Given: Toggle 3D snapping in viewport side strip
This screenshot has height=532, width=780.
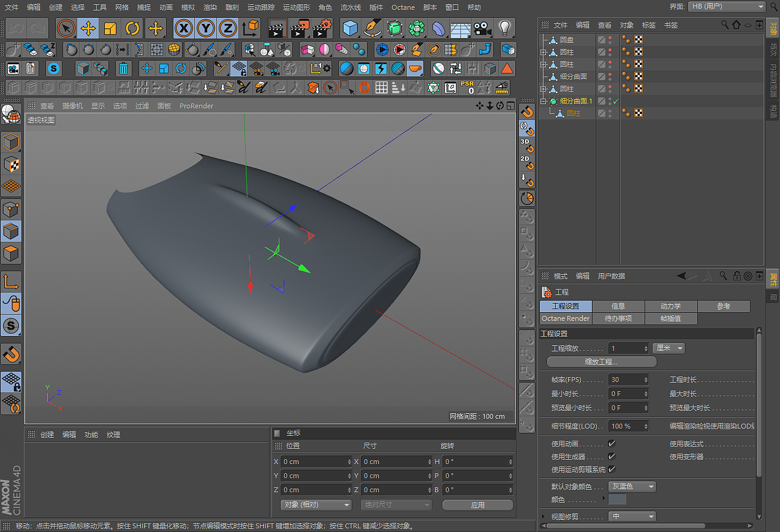Looking at the screenshot, I should (526, 145).
